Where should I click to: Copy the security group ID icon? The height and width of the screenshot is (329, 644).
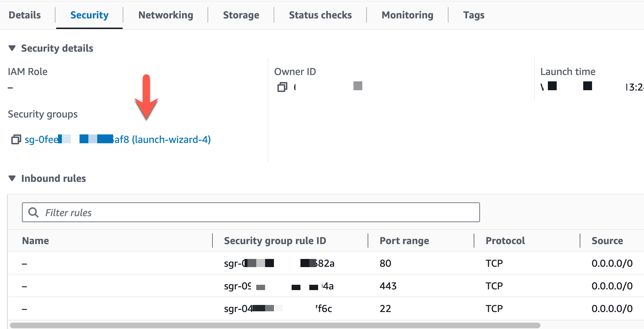tap(16, 140)
